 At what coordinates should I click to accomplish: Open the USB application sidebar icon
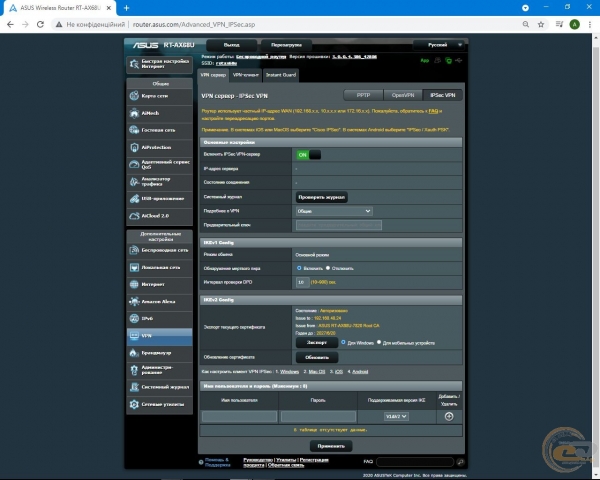point(134,198)
